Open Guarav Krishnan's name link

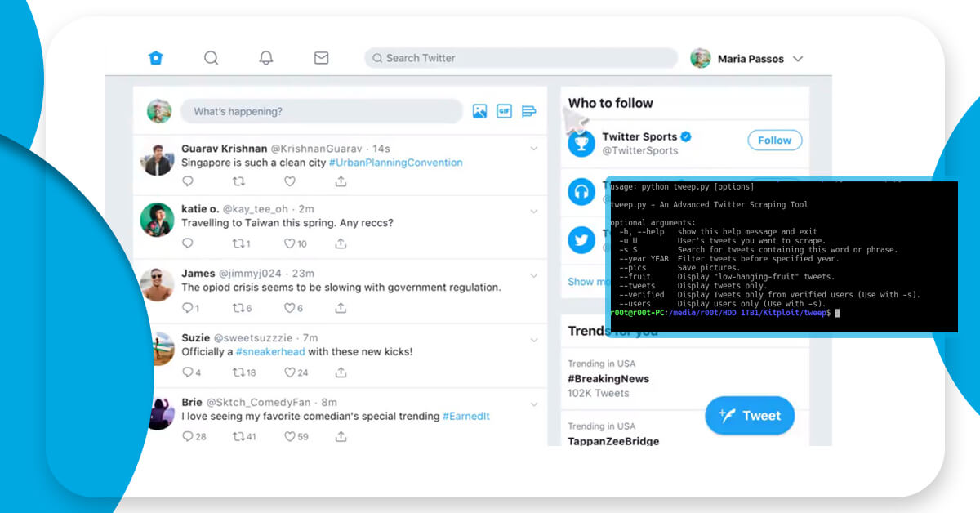pos(224,149)
